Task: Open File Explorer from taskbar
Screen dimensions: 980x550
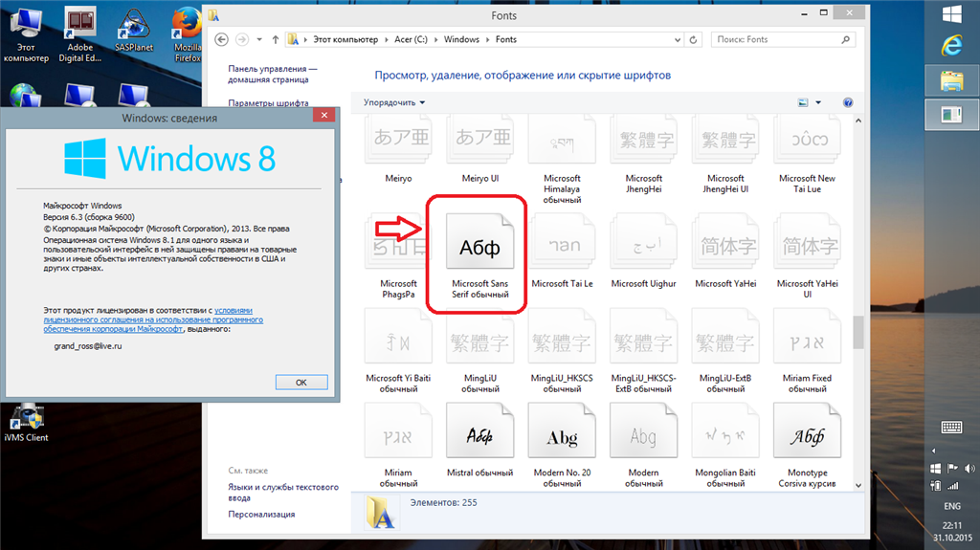Action: pos(952,80)
